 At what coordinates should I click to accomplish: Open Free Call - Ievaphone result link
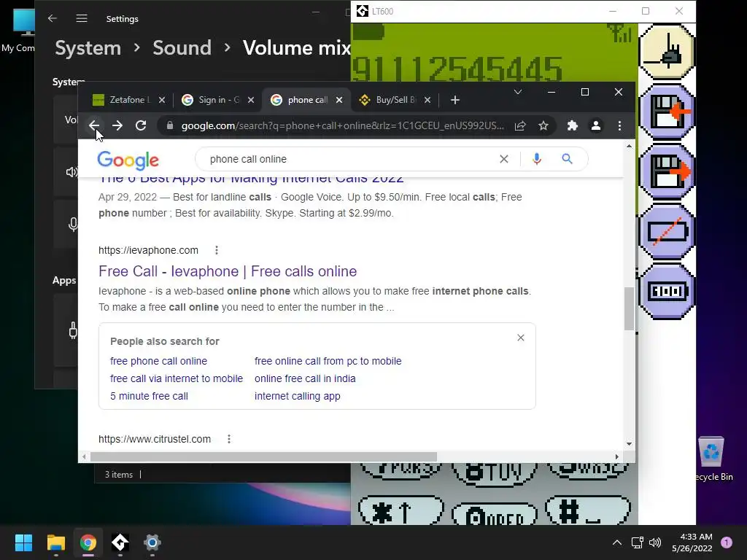pyautogui.click(x=228, y=271)
